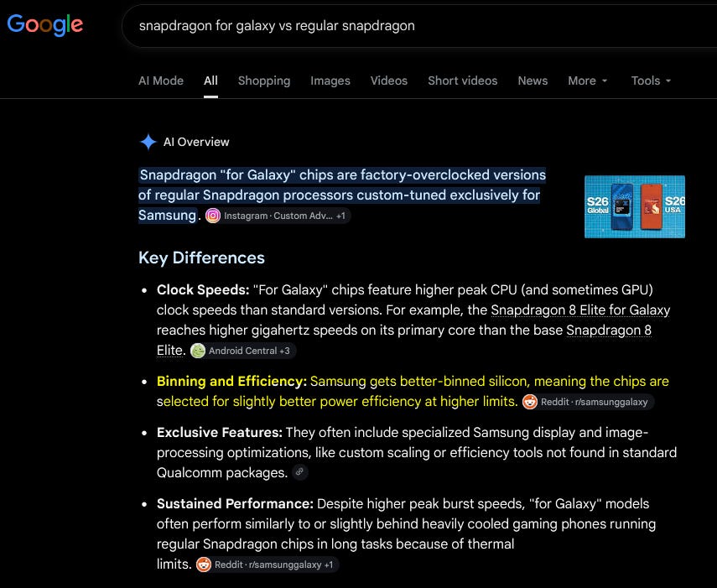Click the AI Overview sparkle icon

click(148, 142)
